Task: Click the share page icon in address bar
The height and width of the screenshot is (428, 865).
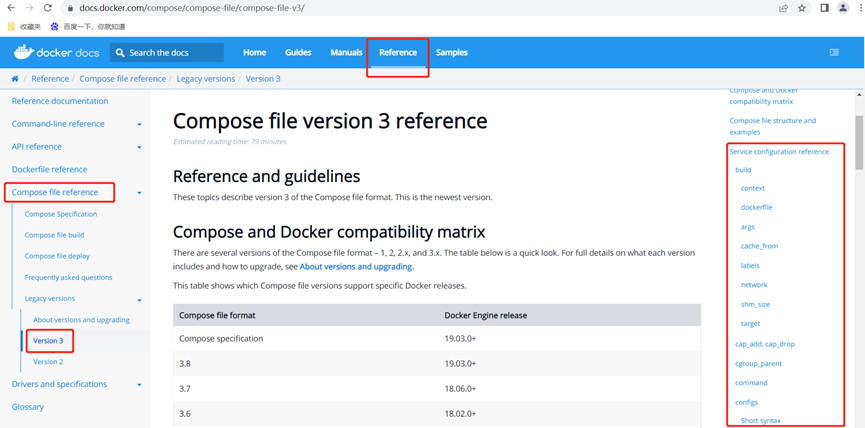Action: (x=783, y=8)
